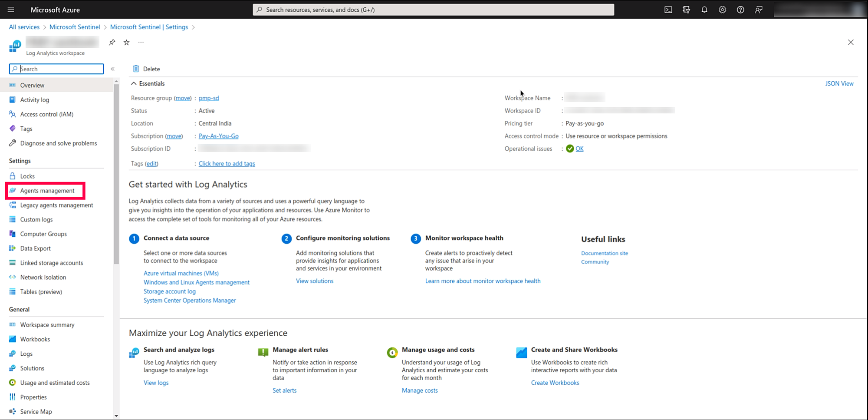The width and height of the screenshot is (868, 420).
Task: Close the workspace blade
Action: (x=851, y=42)
